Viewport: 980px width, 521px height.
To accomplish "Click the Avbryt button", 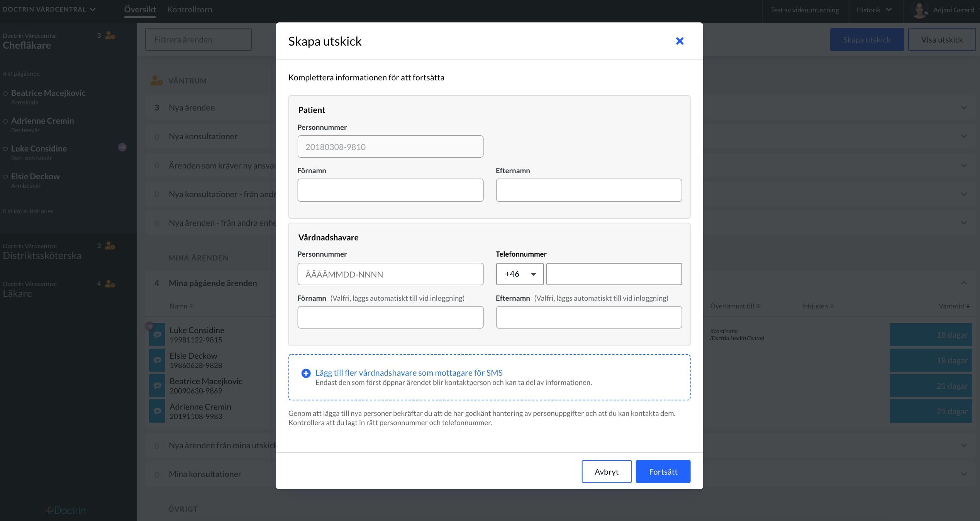I will tap(607, 472).
